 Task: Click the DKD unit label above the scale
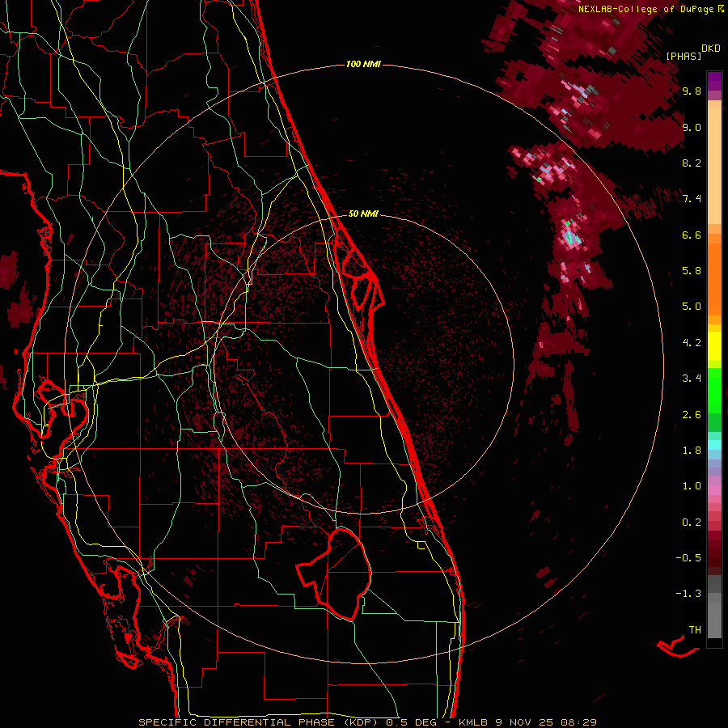(x=711, y=49)
